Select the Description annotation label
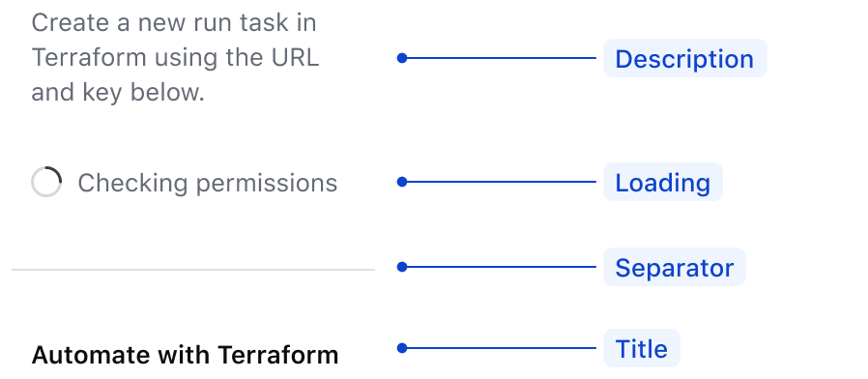868x379 pixels. click(684, 58)
